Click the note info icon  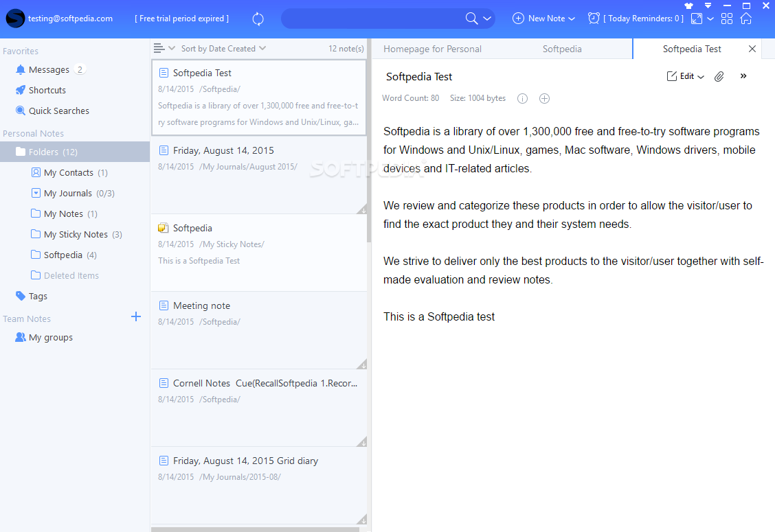[x=522, y=98]
